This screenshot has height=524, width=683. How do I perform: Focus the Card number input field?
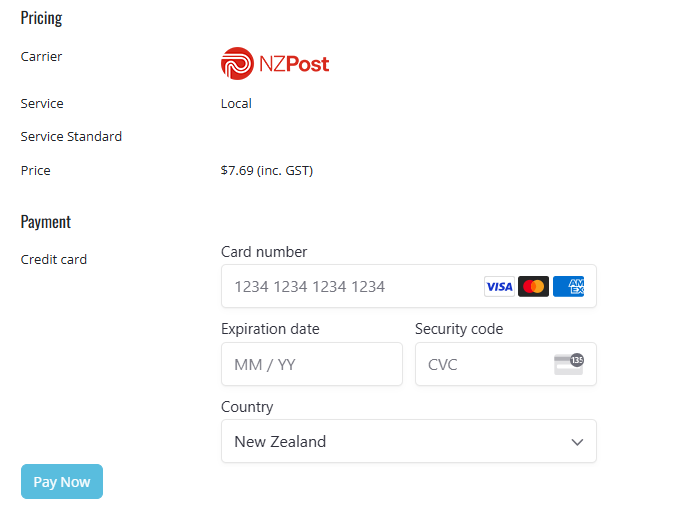point(409,286)
